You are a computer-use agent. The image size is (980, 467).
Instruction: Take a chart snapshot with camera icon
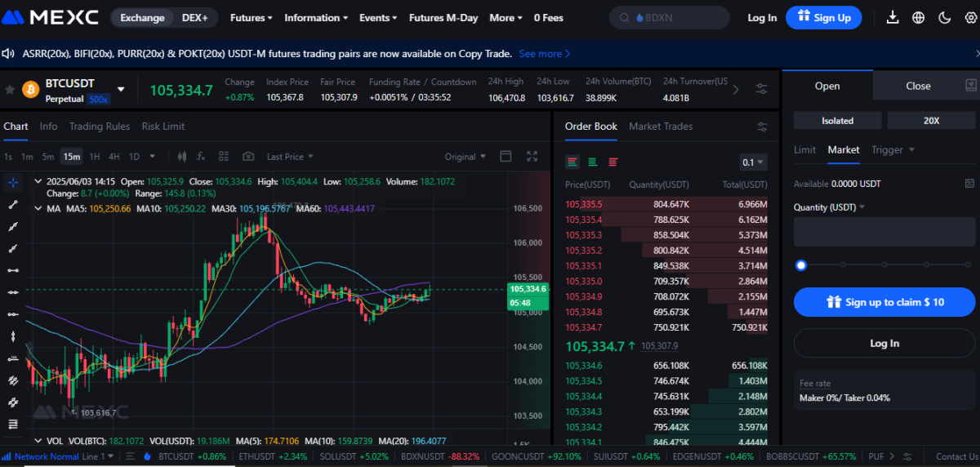(x=248, y=156)
